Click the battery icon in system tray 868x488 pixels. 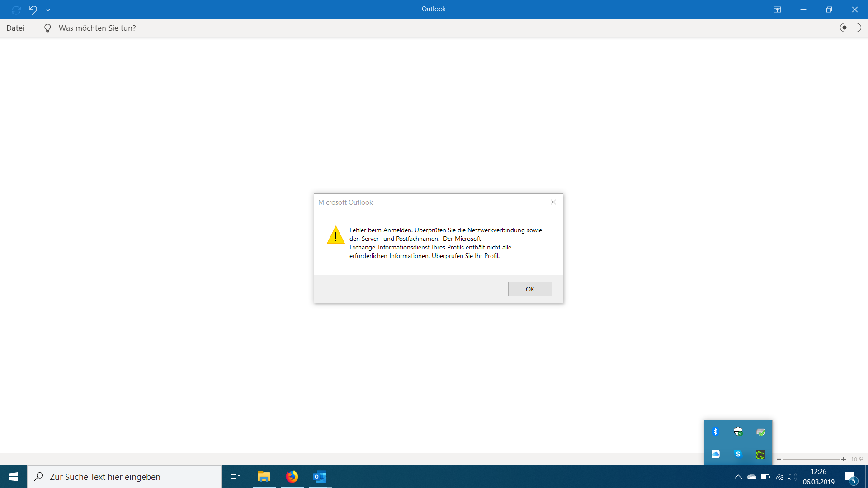click(765, 477)
